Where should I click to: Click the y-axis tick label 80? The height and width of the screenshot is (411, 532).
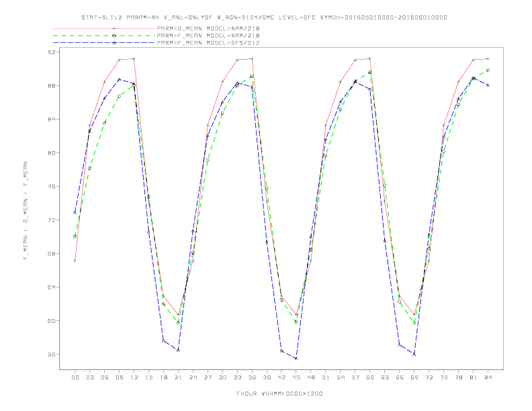(52, 153)
